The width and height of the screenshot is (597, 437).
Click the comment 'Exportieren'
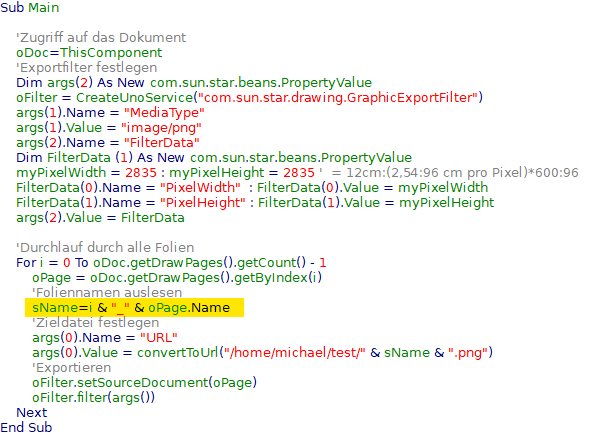[72, 368]
